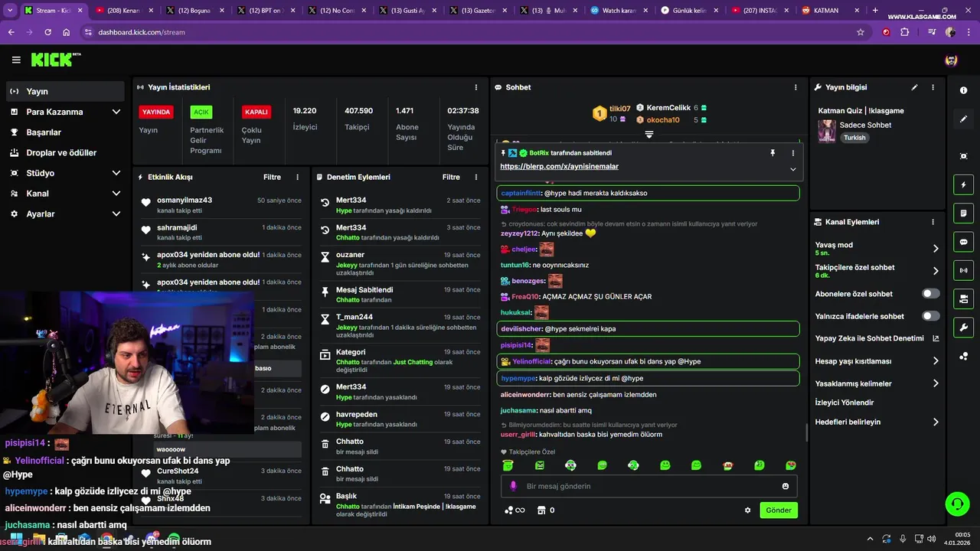Open Yayın İstatistikleri three-dot menu

(476, 87)
